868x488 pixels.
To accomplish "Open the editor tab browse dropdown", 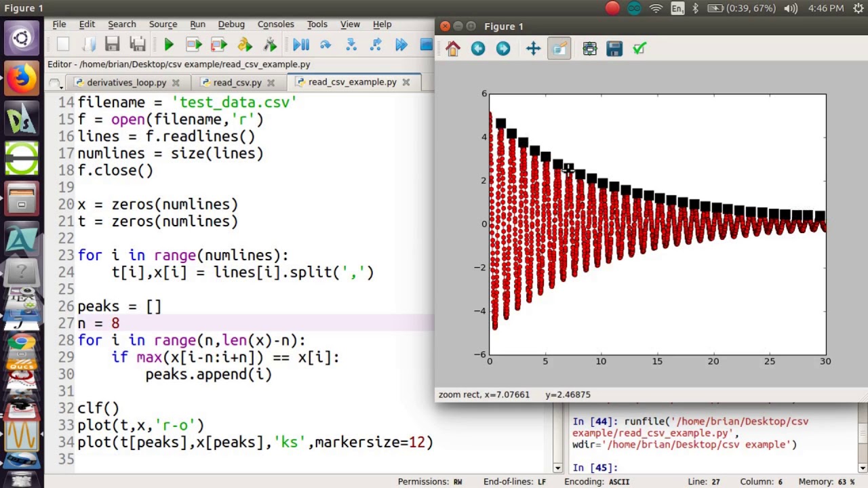I will click(55, 83).
